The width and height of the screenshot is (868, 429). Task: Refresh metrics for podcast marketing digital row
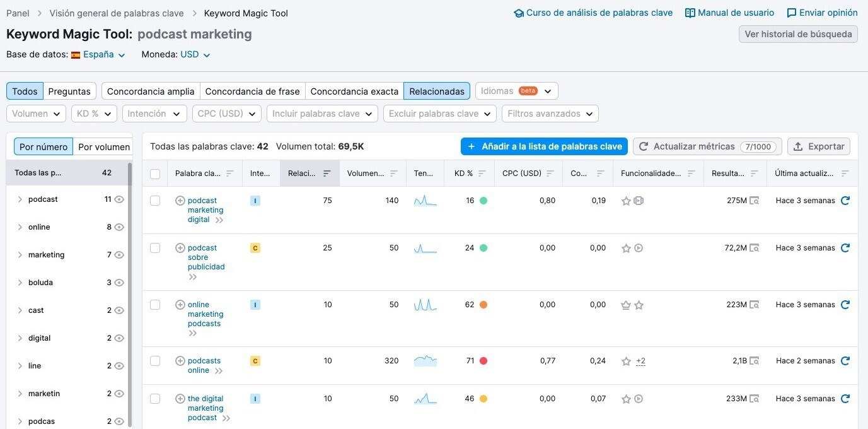pyautogui.click(x=845, y=201)
